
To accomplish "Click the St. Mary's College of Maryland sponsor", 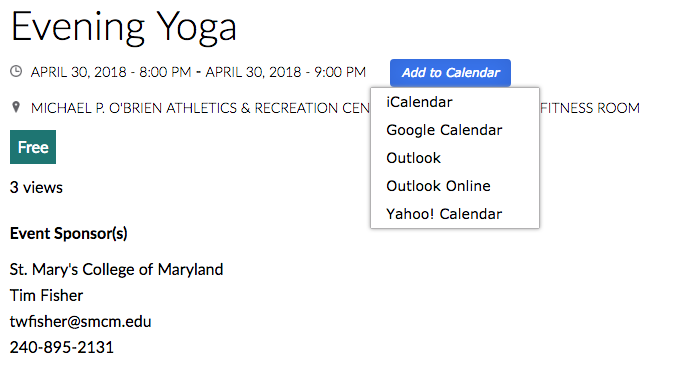I will pyautogui.click(x=116, y=270).
